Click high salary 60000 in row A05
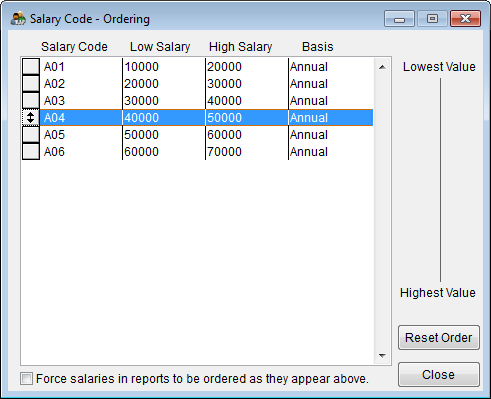Screen dimensions: 491x399 (x=247, y=135)
